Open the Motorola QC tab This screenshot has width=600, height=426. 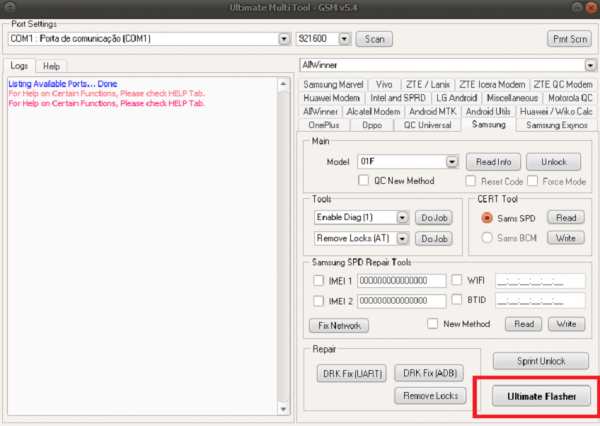coord(570,98)
